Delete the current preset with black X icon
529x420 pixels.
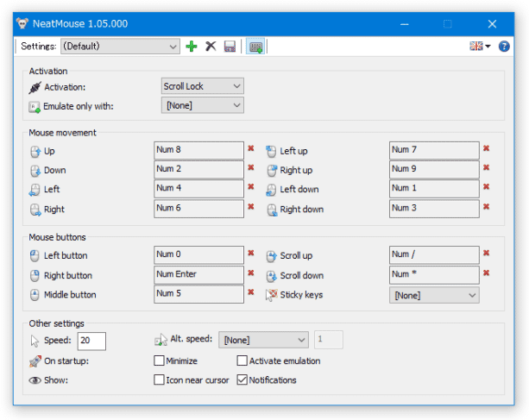pyautogui.click(x=211, y=47)
